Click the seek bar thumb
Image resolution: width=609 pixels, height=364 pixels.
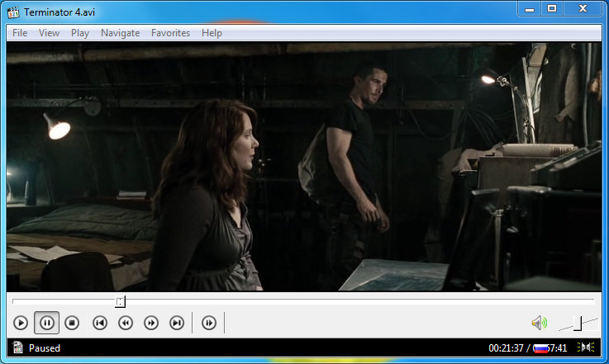coord(120,301)
